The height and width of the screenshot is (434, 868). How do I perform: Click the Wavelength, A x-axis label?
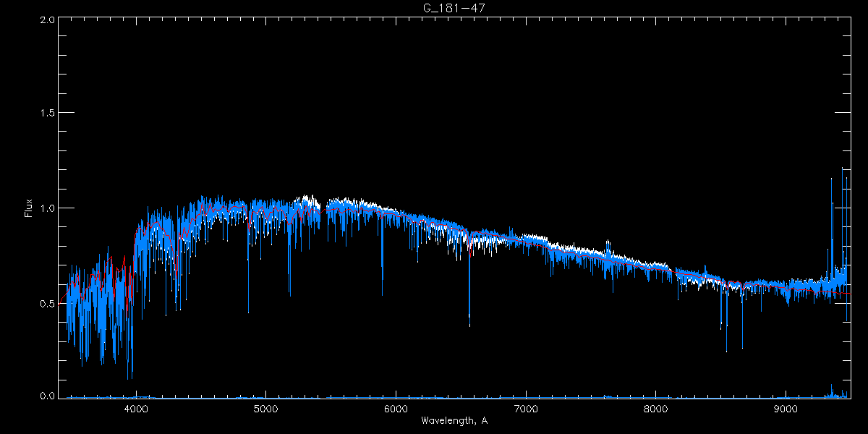pyautogui.click(x=454, y=420)
